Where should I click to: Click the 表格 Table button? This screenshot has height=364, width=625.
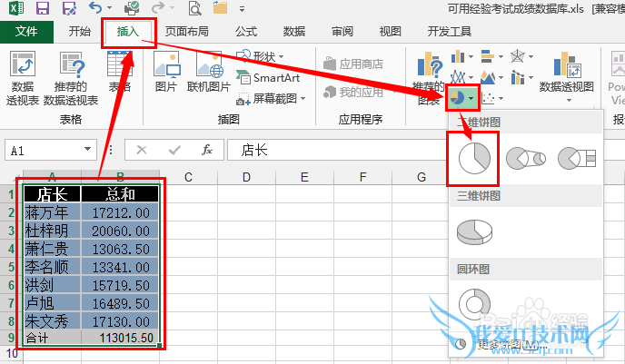(x=120, y=72)
